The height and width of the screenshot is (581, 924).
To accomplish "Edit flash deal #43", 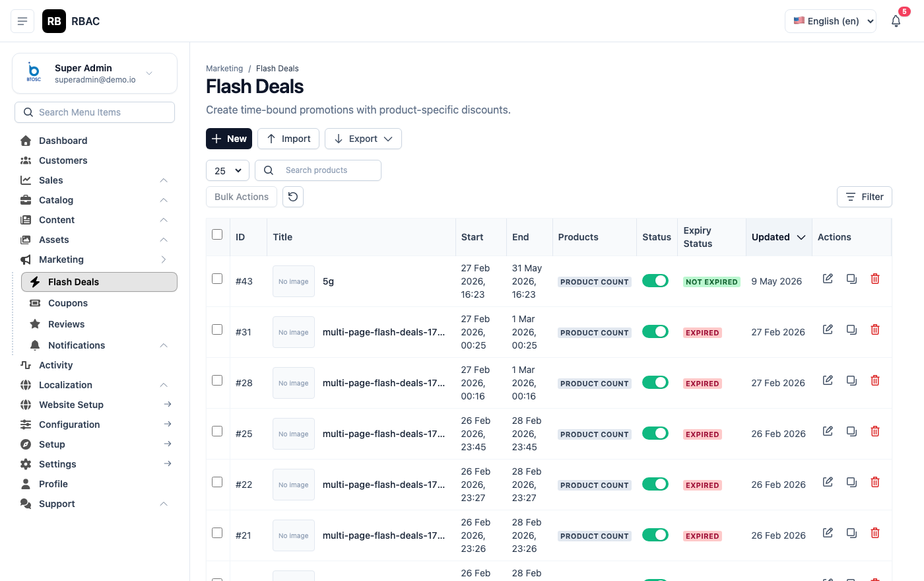I will [828, 279].
